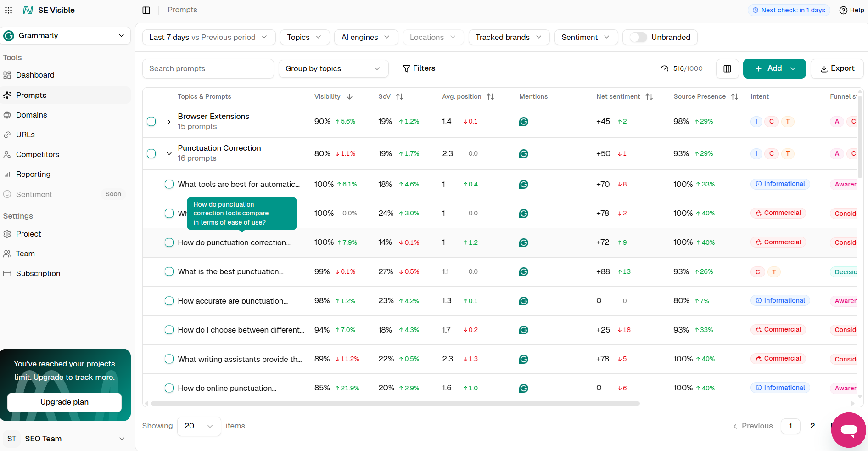Sort by Avg. position arrows icon
The height and width of the screenshot is (451, 868).
[x=491, y=96]
